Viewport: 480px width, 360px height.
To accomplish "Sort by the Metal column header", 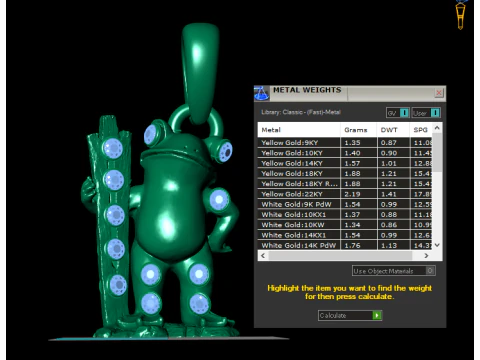I will coord(299,130).
